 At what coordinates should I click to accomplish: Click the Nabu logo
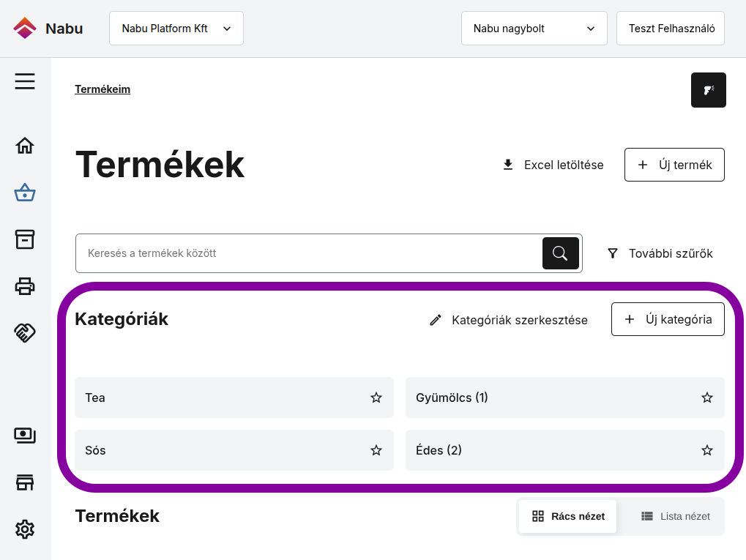point(48,29)
